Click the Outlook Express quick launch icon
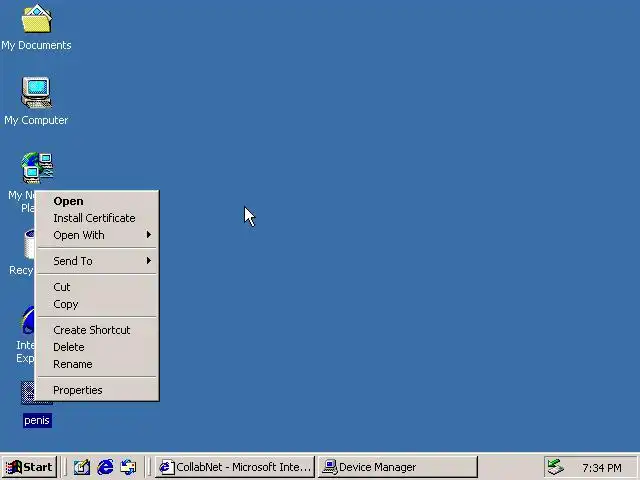The height and width of the screenshot is (480, 640). point(129,467)
